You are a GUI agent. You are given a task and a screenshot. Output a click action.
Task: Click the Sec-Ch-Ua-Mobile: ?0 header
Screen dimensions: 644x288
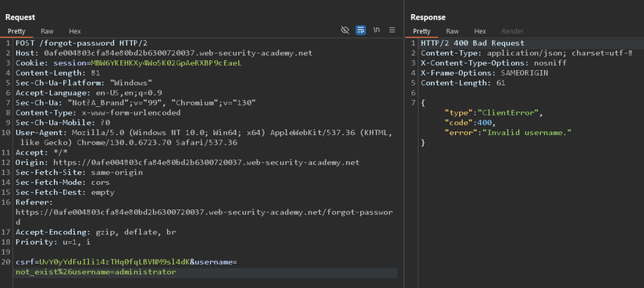(x=63, y=123)
